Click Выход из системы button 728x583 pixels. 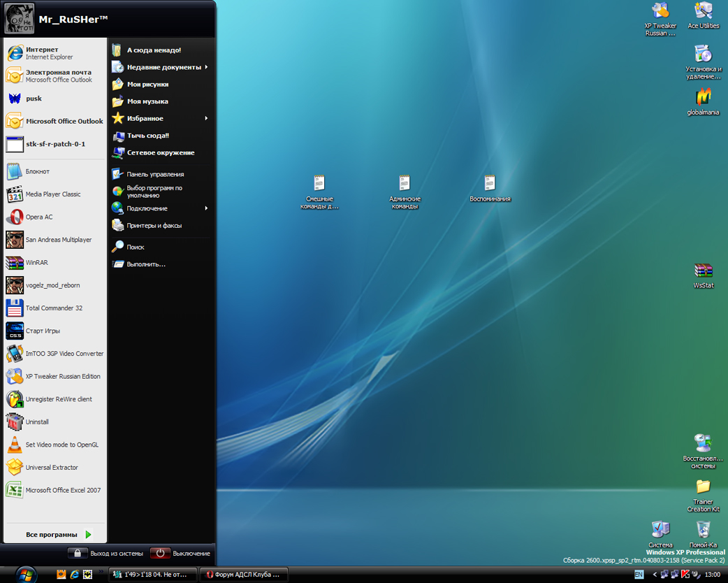point(105,553)
